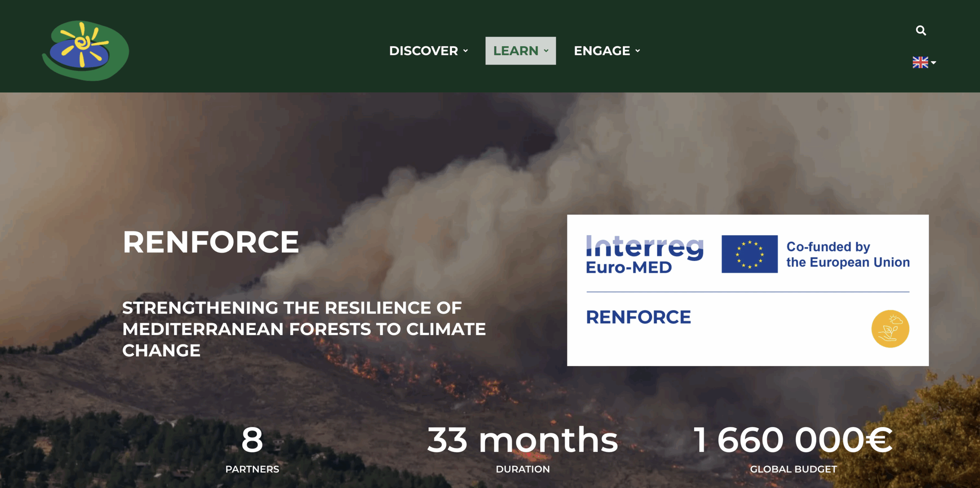This screenshot has width=980, height=488.
Task: Click the search magnifier icon
Action: pos(921,31)
